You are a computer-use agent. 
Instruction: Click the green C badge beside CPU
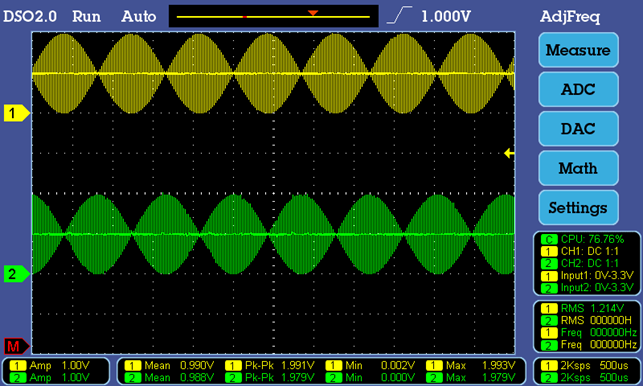click(549, 239)
